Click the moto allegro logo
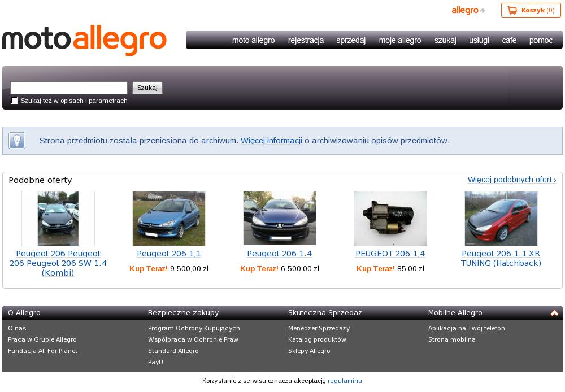The width and height of the screenshot is (565, 392). click(x=84, y=40)
